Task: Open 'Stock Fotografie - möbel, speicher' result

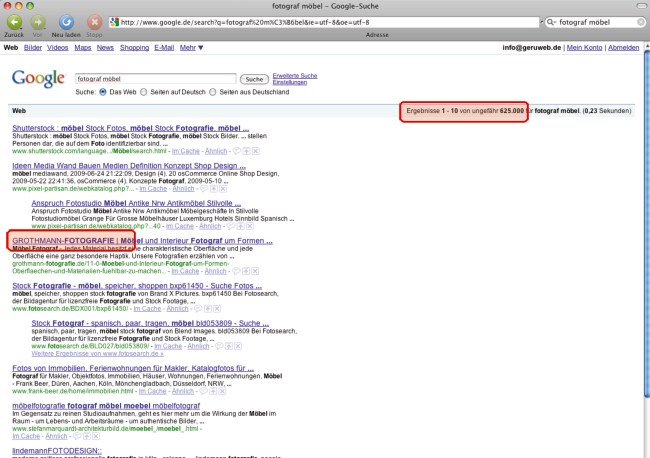Action: click(137, 286)
